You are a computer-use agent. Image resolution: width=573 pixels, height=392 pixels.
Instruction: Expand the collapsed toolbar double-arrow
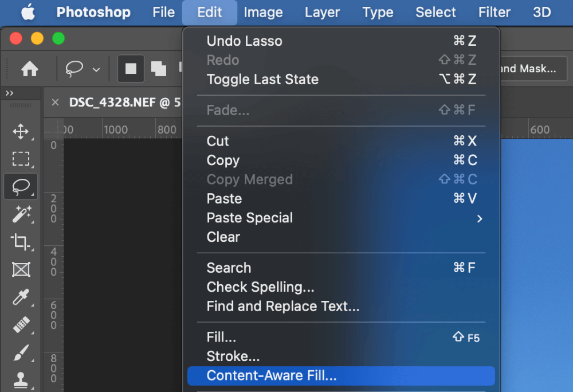pos(10,93)
